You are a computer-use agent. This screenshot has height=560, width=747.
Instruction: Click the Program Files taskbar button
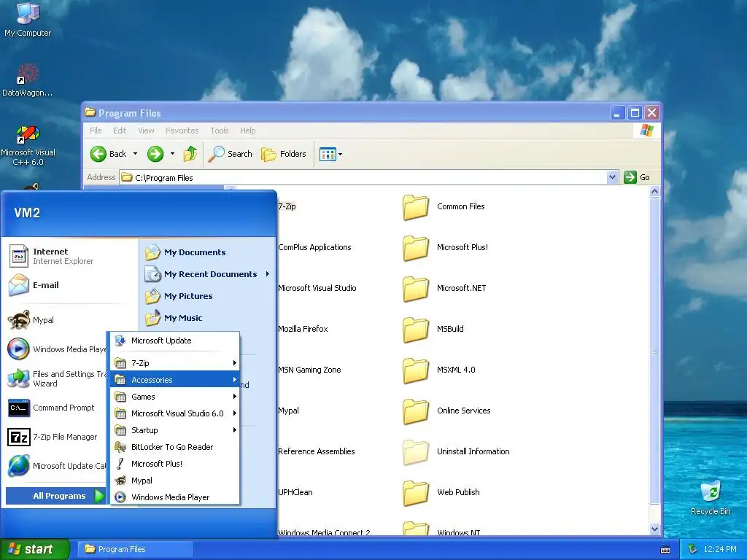coord(135,549)
